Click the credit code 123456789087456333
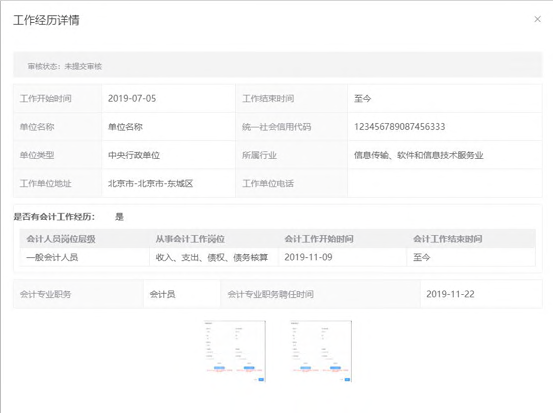553x413 pixels. 400,127
